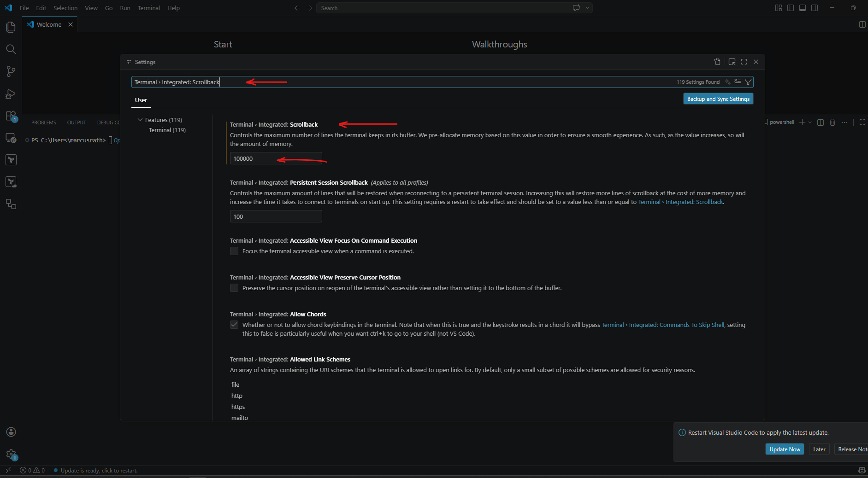Image resolution: width=868 pixels, height=478 pixels.
Task: Click Later in the update notification
Action: tap(819, 449)
